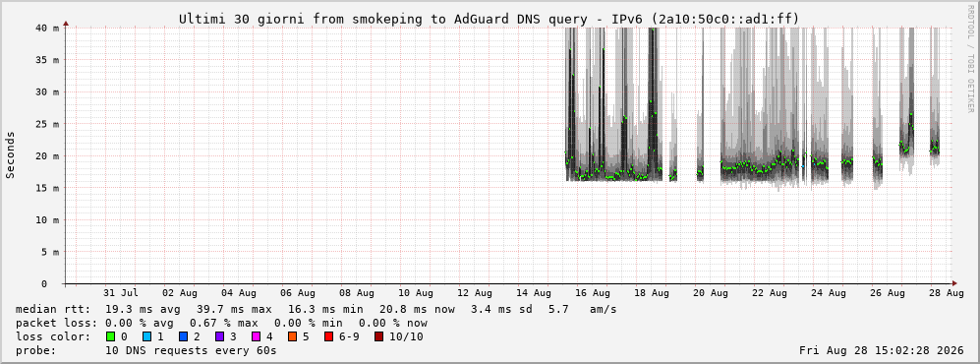Screen dimensions: 980x364
Task: Click the blue loss color 2 swatch
Action: click(x=183, y=336)
